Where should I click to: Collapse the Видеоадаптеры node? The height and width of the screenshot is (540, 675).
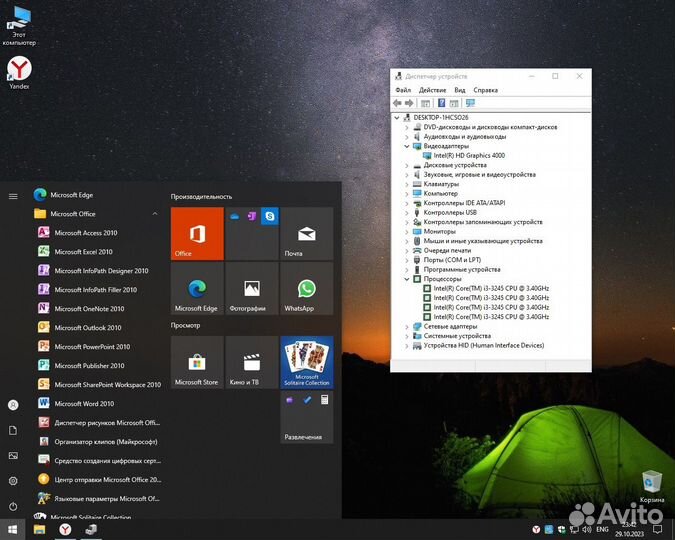point(407,146)
